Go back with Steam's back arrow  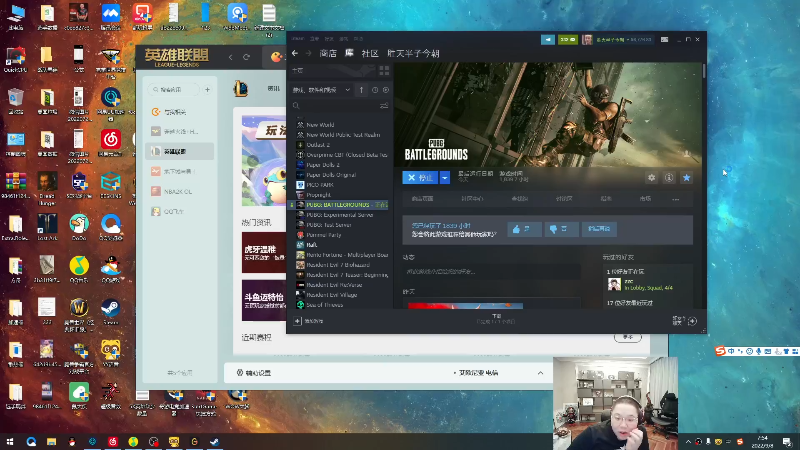(295, 53)
